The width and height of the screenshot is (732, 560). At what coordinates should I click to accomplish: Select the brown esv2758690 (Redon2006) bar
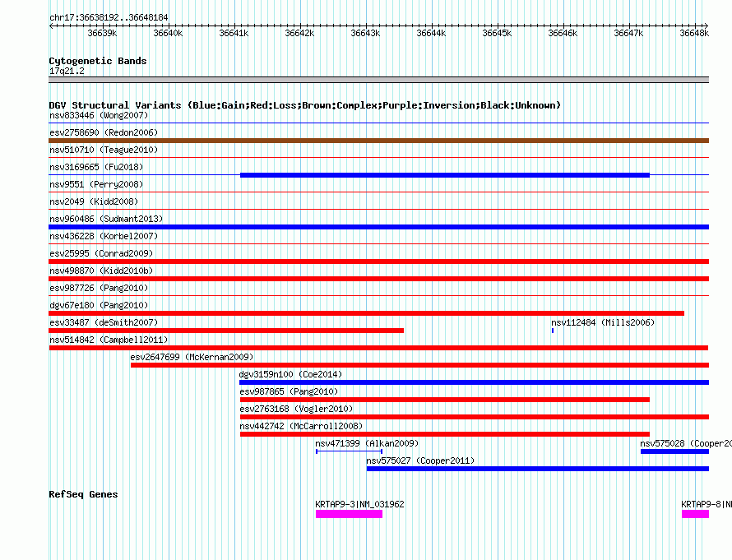point(378,141)
